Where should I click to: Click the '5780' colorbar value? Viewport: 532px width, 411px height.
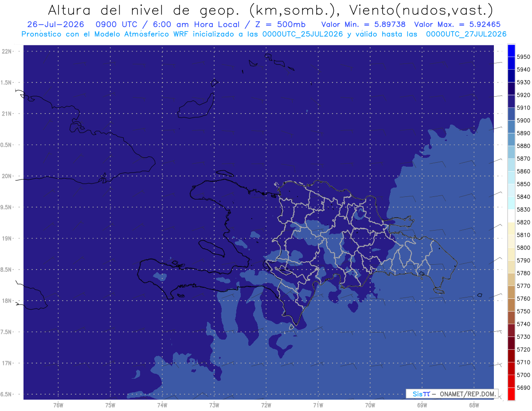(x=523, y=273)
